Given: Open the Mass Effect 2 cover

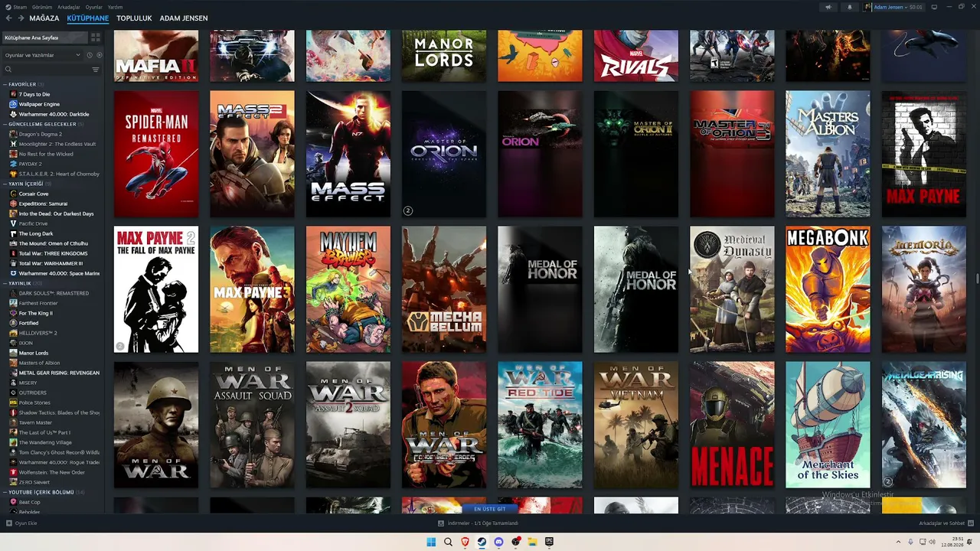Looking at the screenshot, I should [252, 154].
